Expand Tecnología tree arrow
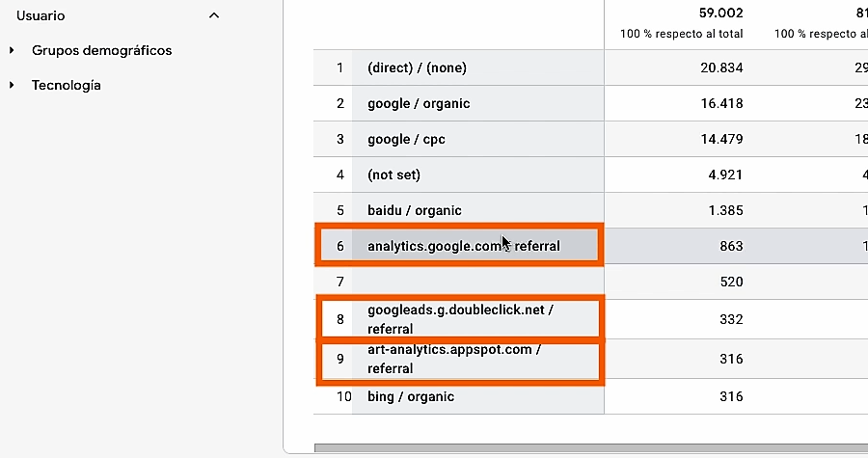 12,85
